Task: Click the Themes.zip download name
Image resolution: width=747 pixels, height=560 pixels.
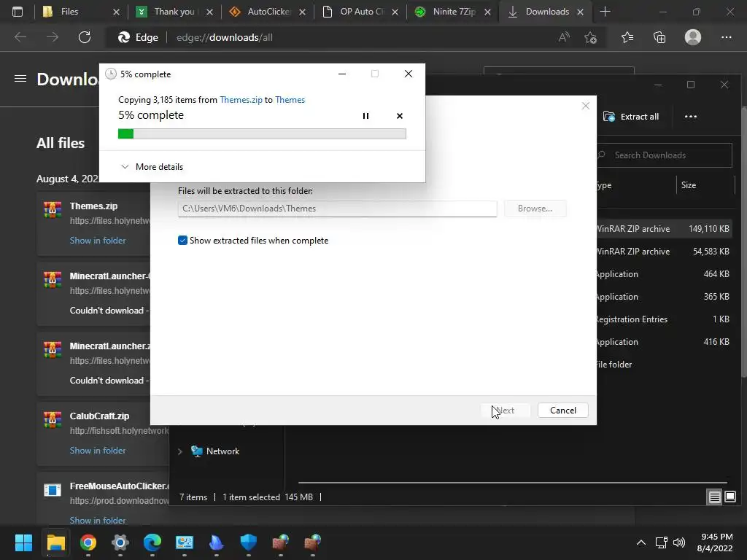Action: [x=93, y=206]
